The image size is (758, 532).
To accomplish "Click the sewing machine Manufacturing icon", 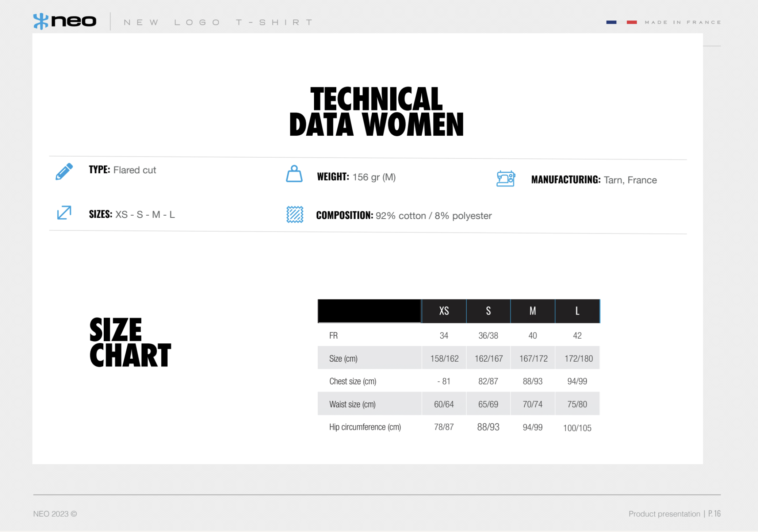I will click(505, 179).
